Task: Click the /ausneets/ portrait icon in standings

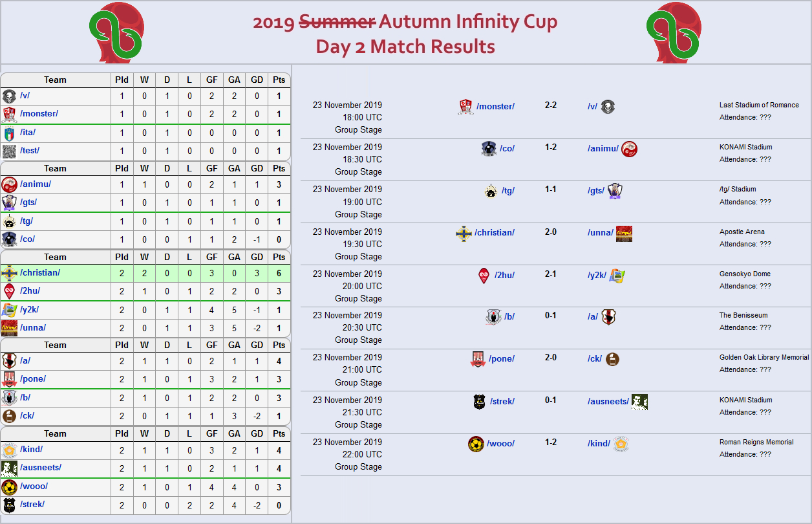Action: click(x=9, y=468)
